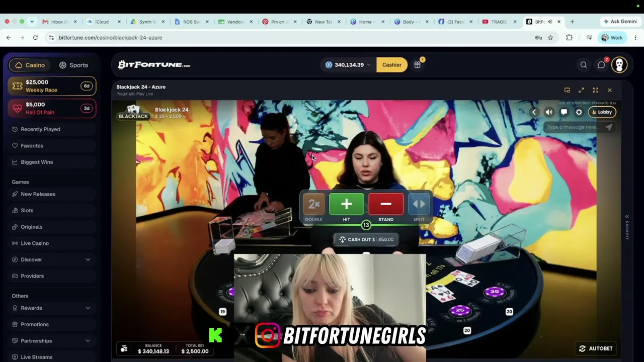Image resolution: width=644 pixels, height=362 pixels.
Task: Bookmark this page with the star
Action: (550, 38)
